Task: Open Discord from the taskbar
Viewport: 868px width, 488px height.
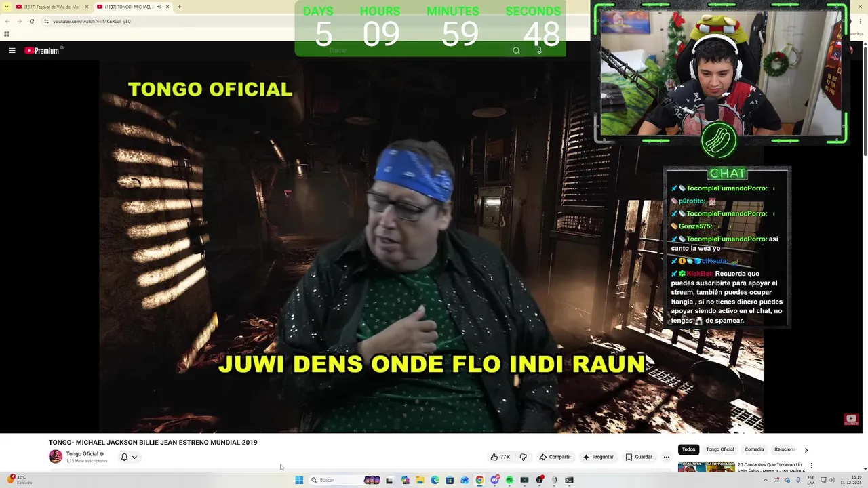Action: tap(494, 480)
